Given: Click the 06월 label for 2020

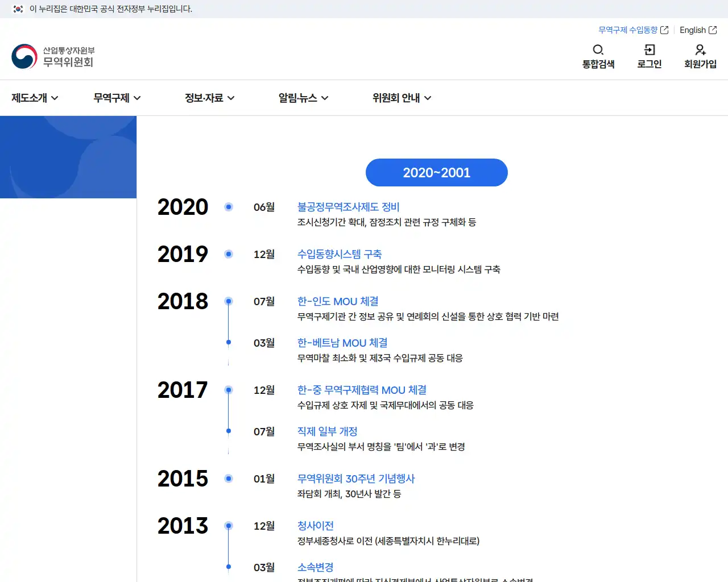Looking at the screenshot, I should coord(264,207).
